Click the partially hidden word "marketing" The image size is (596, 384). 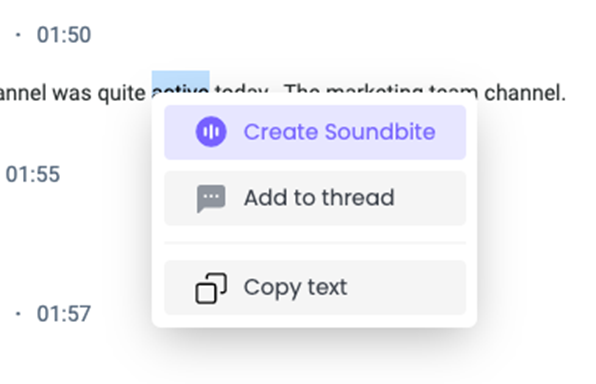[x=374, y=89]
